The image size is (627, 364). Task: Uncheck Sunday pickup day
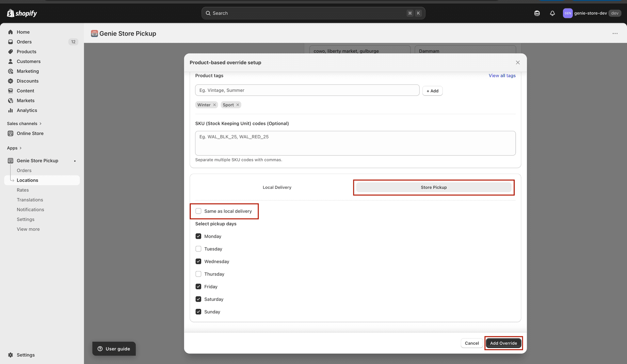(198, 311)
